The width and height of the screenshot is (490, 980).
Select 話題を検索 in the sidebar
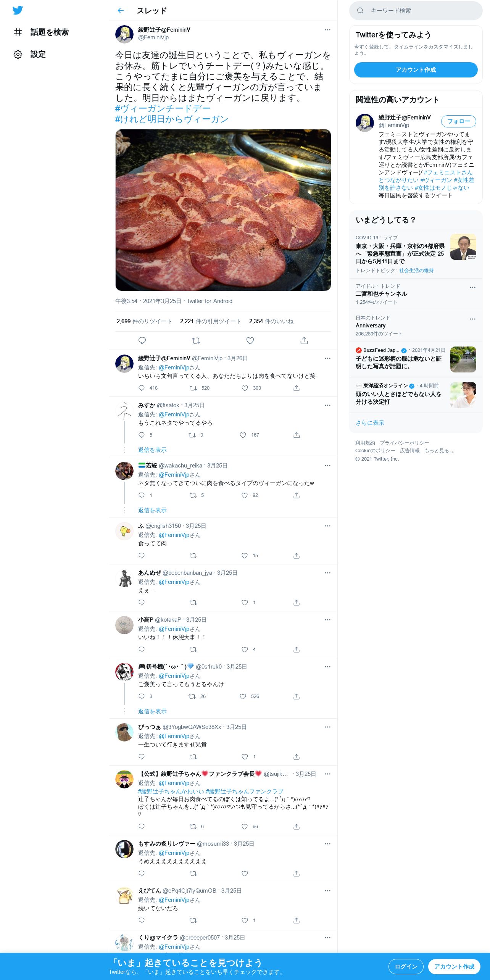point(50,32)
